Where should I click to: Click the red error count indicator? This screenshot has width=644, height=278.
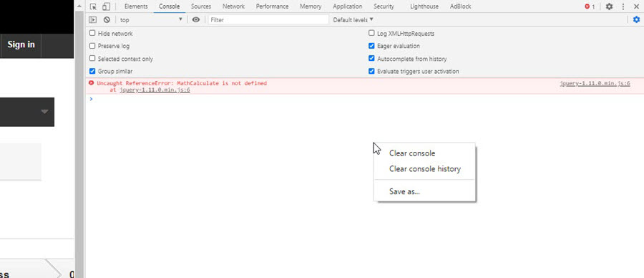coord(590,6)
